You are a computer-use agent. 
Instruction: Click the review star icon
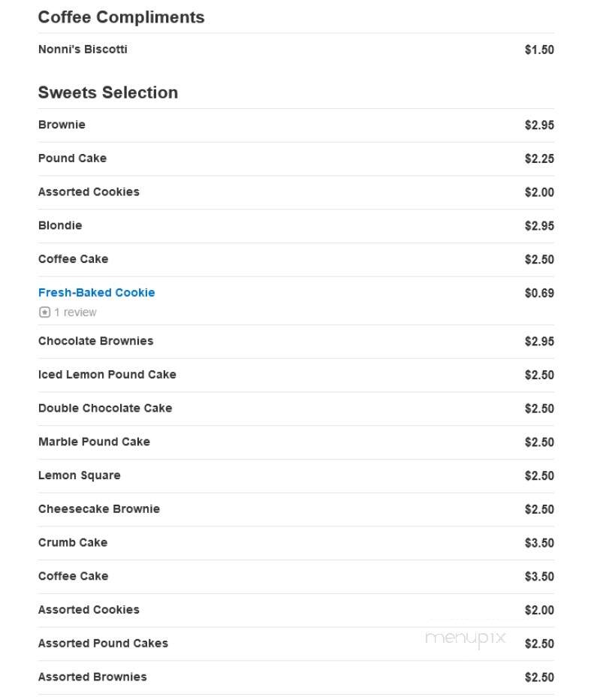[x=44, y=312]
